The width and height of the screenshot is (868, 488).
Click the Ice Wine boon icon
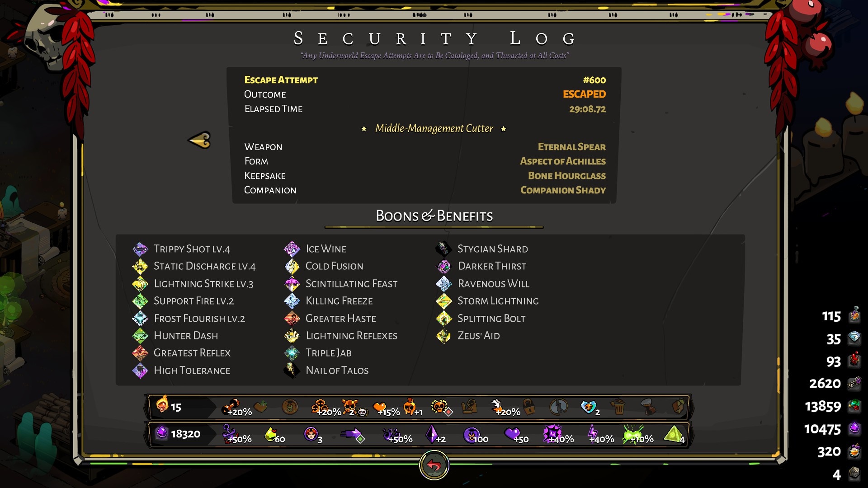[292, 249]
